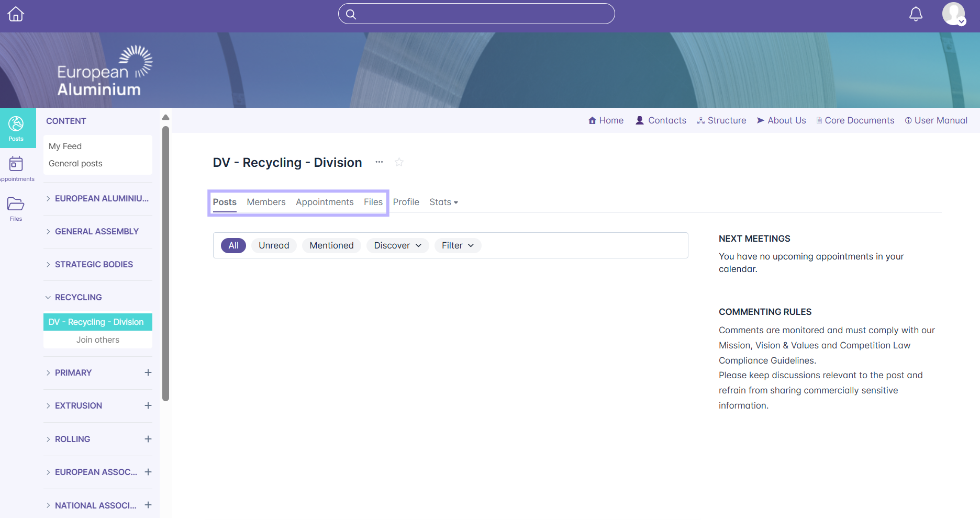Image resolution: width=980 pixels, height=520 pixels.
Task: Open the notifications bell
Action: pyautogui.click(x=916, y=14)
